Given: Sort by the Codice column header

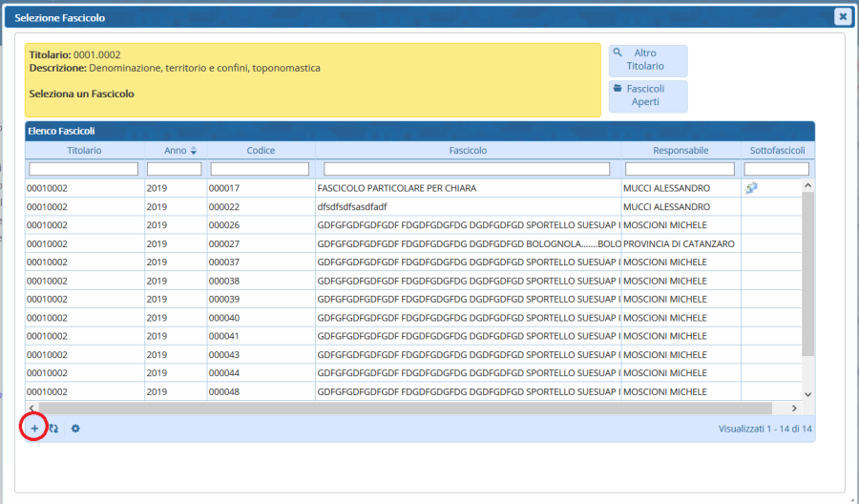Looking at the screenshot, I should [x=261, y=151].
